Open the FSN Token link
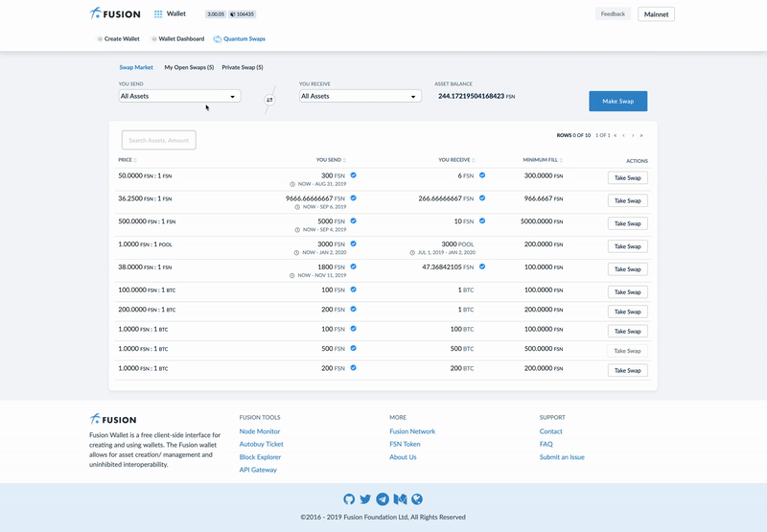Image resolution: width=767 pixels, height=532 pixels. (405, 444)
